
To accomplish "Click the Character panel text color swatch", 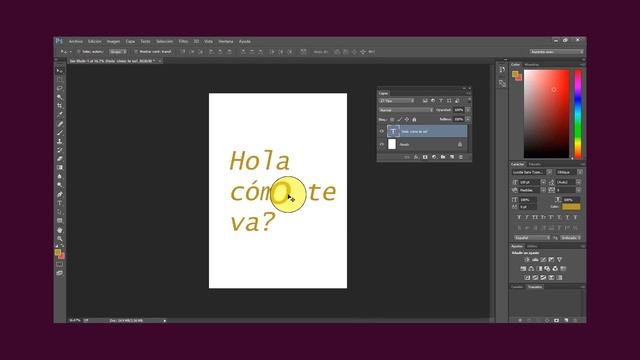I will coord(571,207).
